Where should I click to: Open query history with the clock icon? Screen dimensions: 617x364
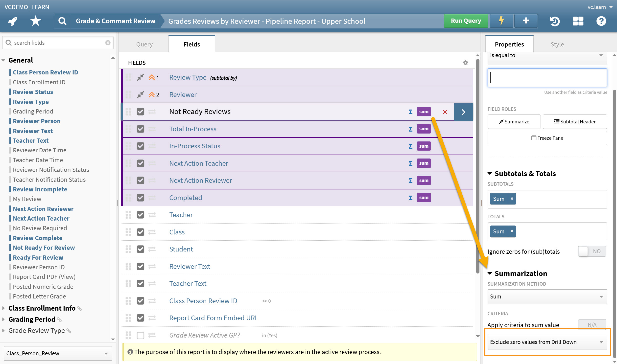(555, 21)
